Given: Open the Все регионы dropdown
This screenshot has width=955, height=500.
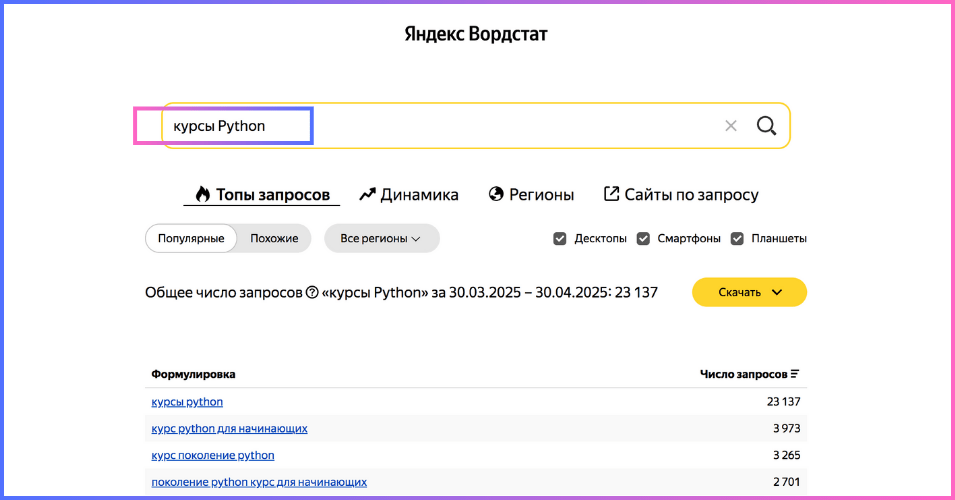Looking at the screenshot, I should (x=381, y=238).
